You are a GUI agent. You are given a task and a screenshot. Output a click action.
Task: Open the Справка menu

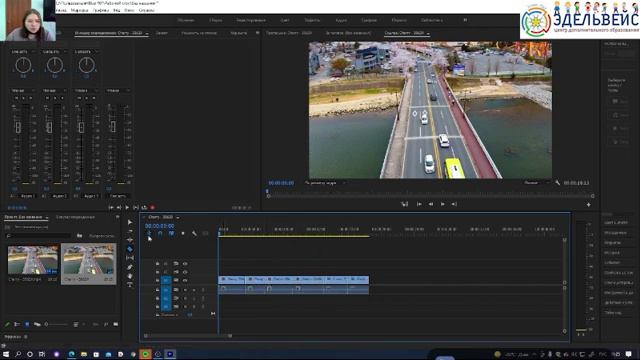pos(147,10)
